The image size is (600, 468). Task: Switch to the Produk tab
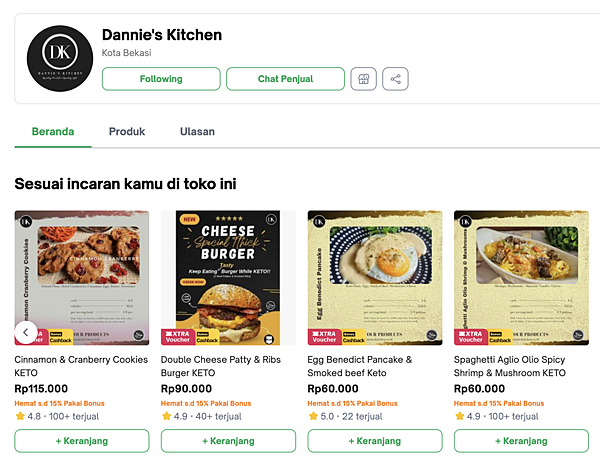coord(127,131)
